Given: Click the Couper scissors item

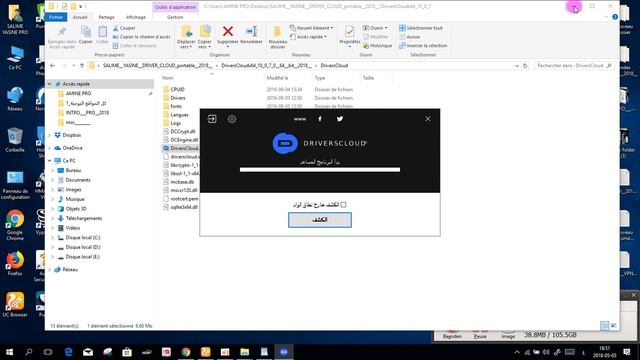Looking at the screenshot, I should click(x=124, y=28).
